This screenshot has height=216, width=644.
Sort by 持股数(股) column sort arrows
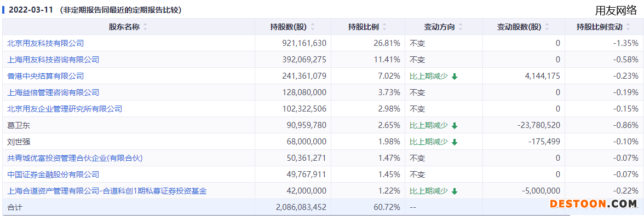pos(313,27)
